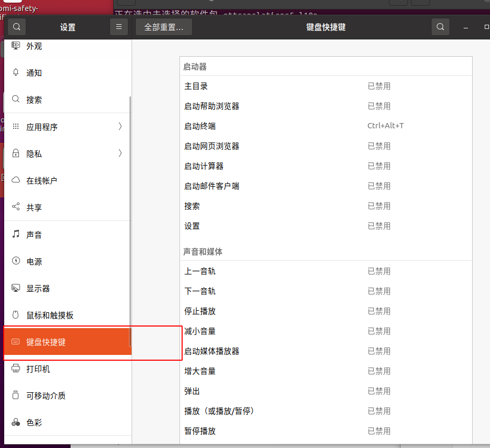Screen dimensions: 490x448
Task: Select the 启动计算器 shortcut row
Action: tap(326, 166)
